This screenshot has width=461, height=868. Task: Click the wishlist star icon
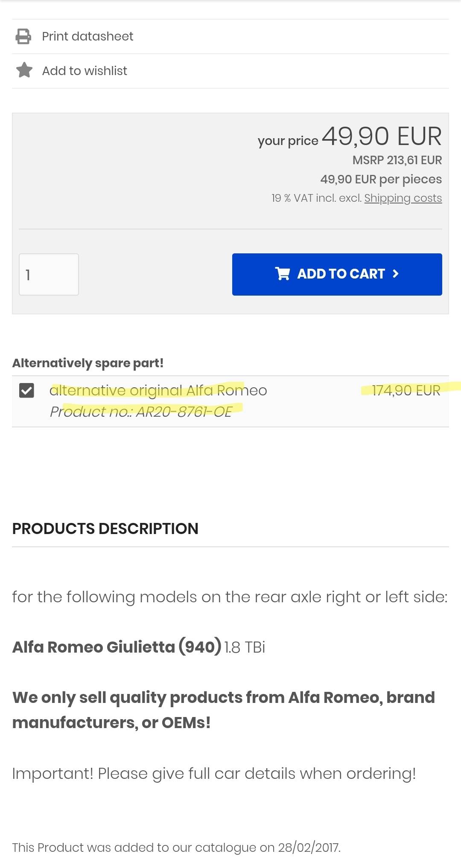click(x=24, y=70)
